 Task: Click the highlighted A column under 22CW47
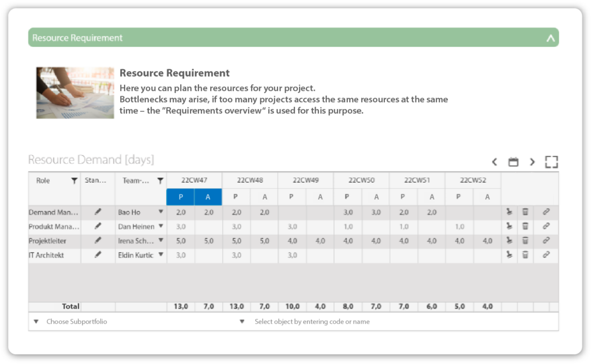pyautogui.click(x=208, y=197)
